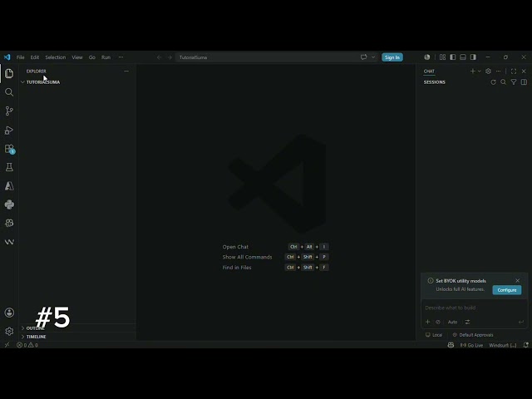Open the Copilot-style robot view in activity bar
This screenshot has width=532, height=399.
9,224
